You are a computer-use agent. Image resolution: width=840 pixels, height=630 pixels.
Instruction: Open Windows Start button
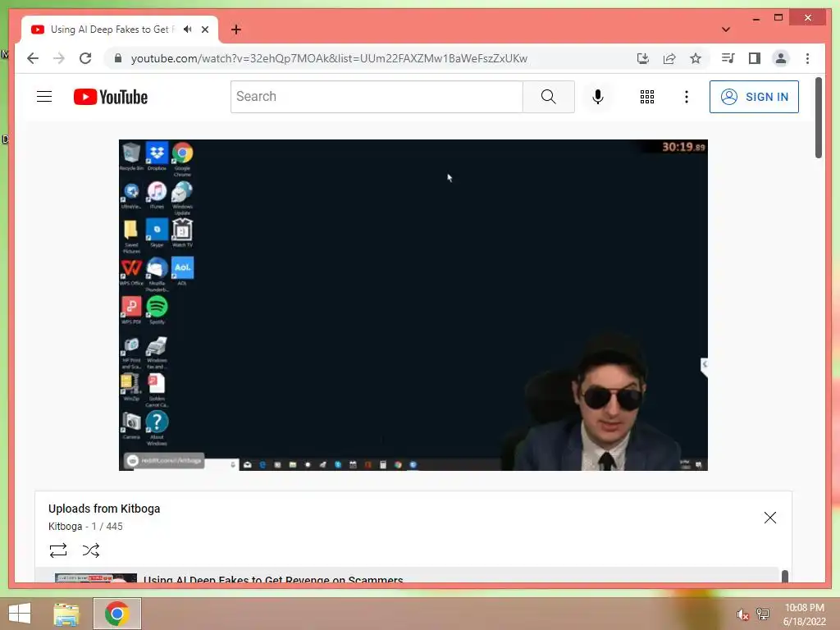click(20, 614)
